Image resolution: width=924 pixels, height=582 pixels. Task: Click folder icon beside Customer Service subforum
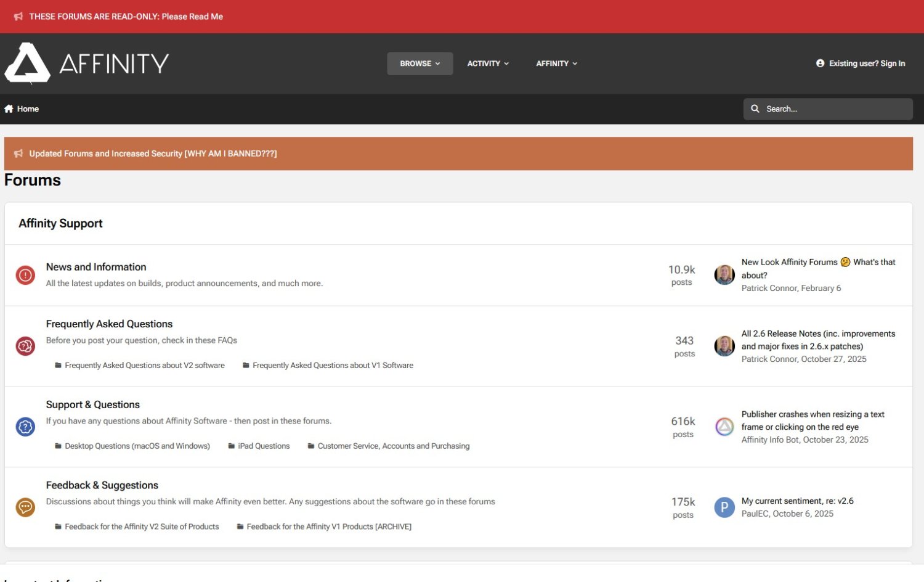[311, 446]
